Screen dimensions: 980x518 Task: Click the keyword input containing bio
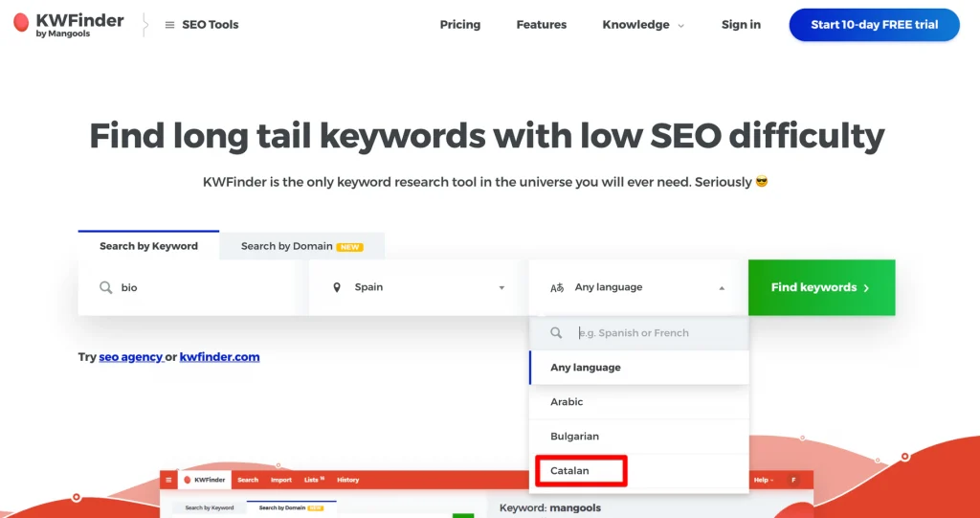point(192,288)
